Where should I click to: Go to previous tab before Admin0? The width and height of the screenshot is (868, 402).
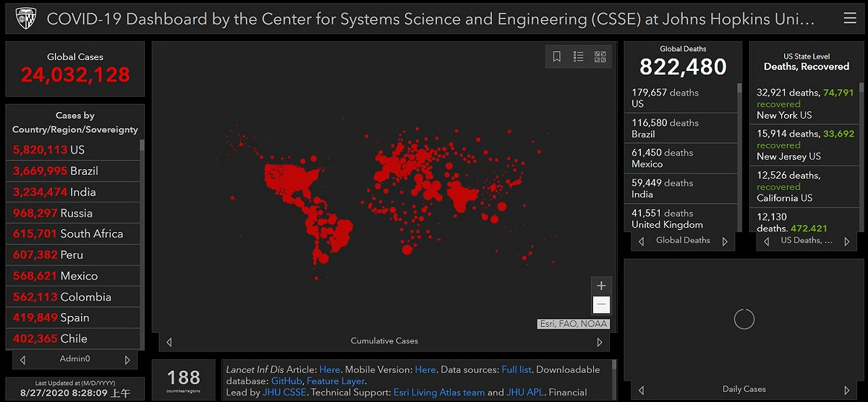pos(22,359)
